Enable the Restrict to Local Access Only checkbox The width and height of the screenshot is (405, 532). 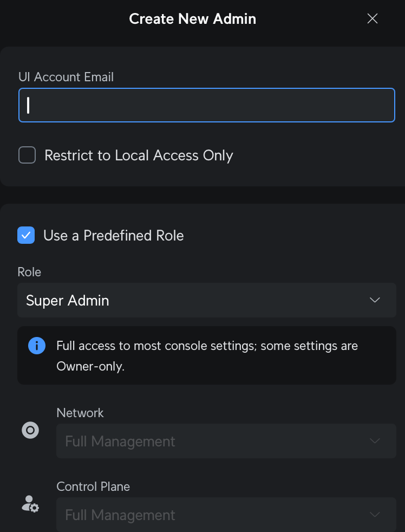[27, 155]
